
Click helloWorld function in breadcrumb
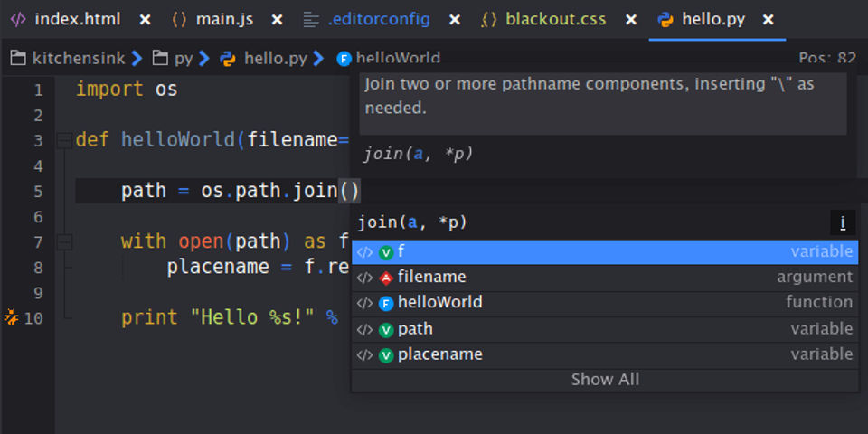click(398, 58)
